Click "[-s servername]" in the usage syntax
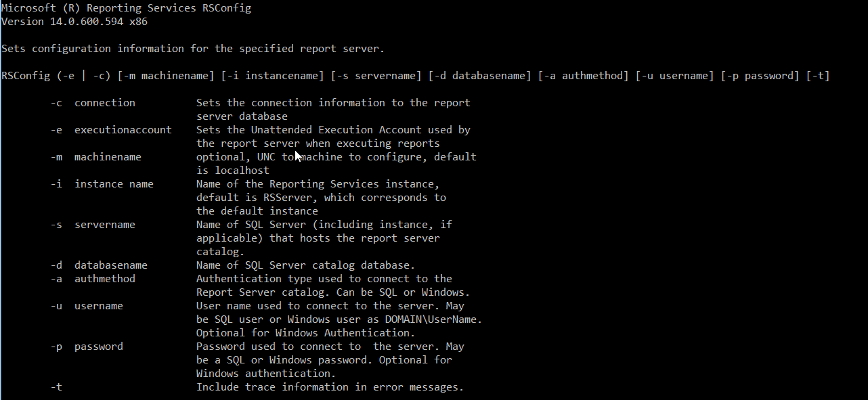The width and height of the screenshot is (868, 400). (376, 76)
